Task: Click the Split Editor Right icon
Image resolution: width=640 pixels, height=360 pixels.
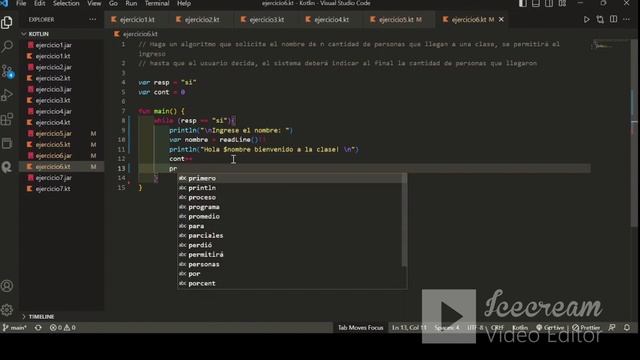Action: 613,20
